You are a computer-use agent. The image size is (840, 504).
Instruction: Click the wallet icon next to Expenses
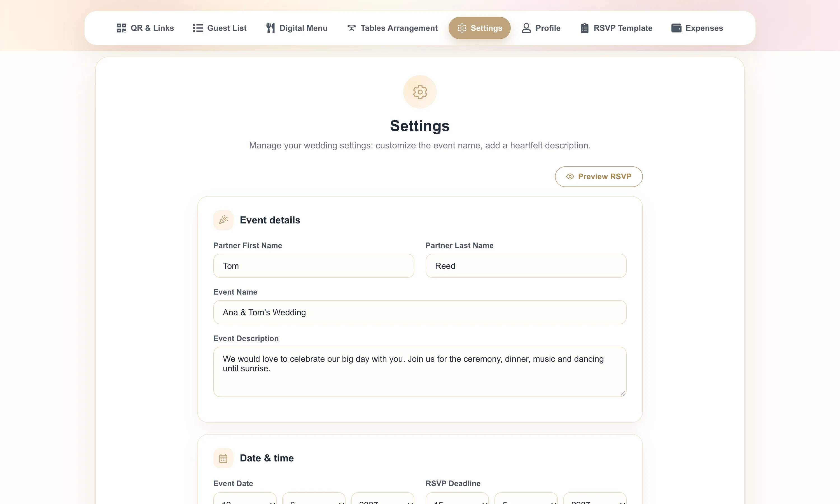click(676, 28)
